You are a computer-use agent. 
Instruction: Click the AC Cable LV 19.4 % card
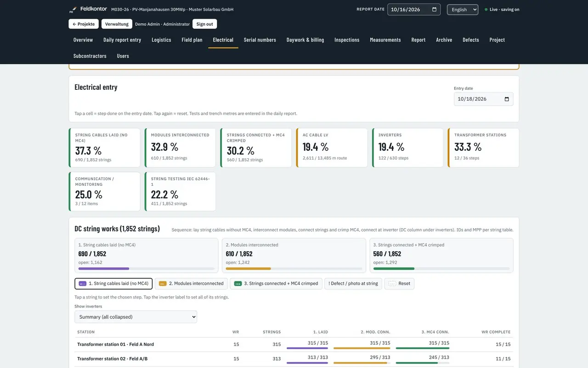(x=332, y=148)
